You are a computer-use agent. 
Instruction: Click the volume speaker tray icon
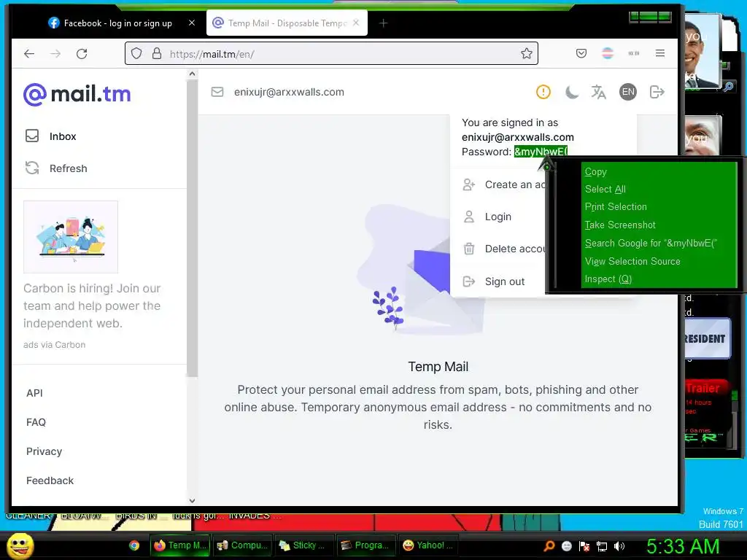(619, 545)
